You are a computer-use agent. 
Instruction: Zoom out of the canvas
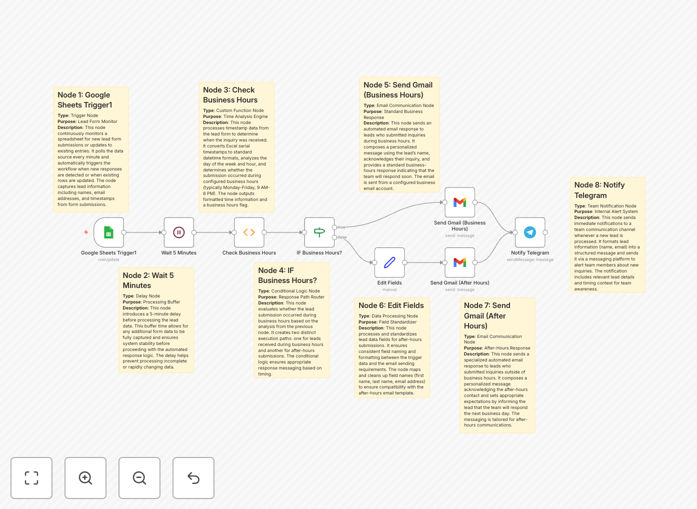[139, 478]
